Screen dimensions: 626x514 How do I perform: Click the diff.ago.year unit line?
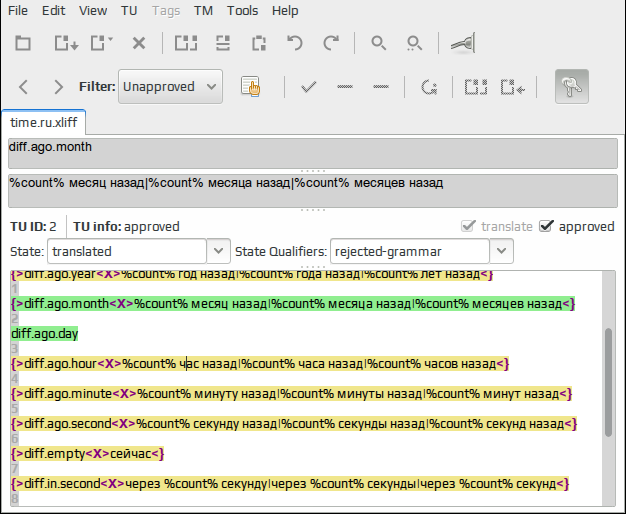pos(252,275)
